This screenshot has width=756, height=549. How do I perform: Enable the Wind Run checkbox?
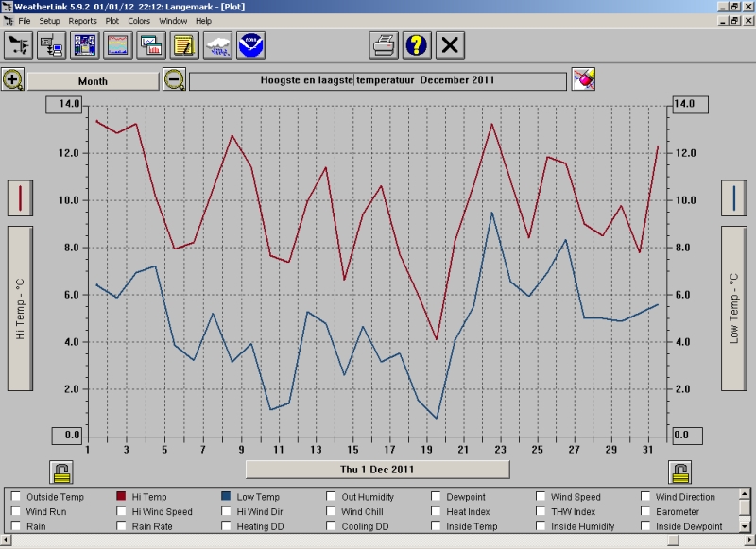tap(16, 511)
